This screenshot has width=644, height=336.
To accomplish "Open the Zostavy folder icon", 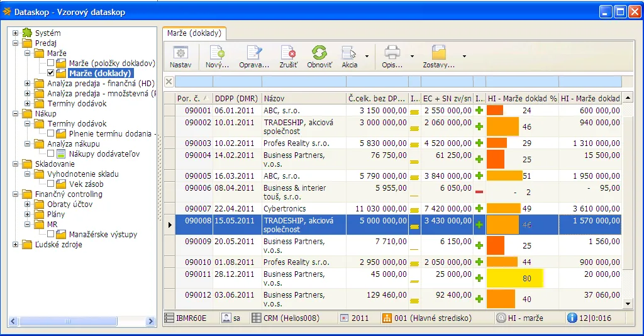I will click(438, 53).
